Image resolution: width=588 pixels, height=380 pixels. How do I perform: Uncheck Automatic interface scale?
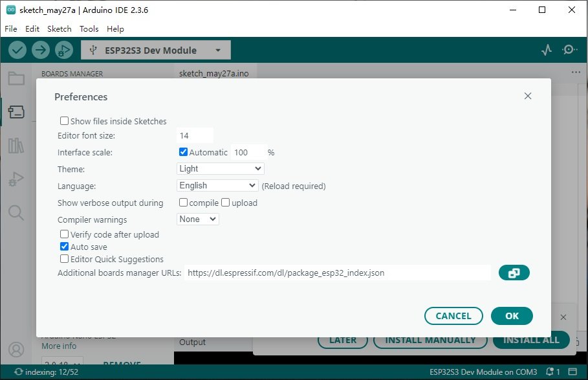(183, 152)
